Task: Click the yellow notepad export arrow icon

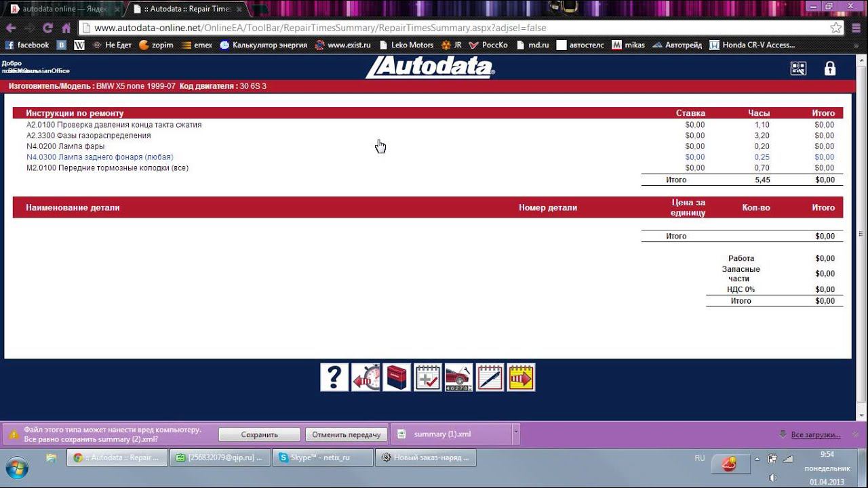Action: 521,378
